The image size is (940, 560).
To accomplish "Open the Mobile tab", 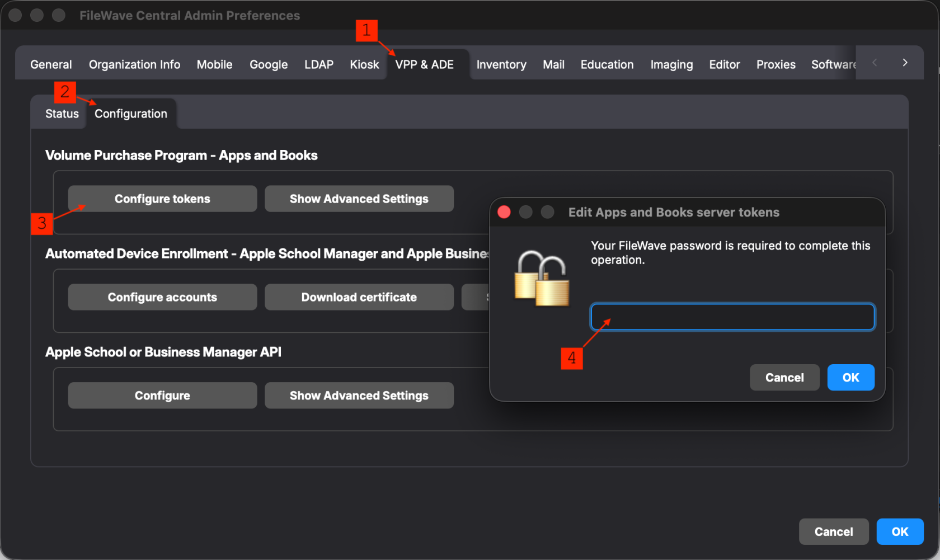I will click(214, 64).
